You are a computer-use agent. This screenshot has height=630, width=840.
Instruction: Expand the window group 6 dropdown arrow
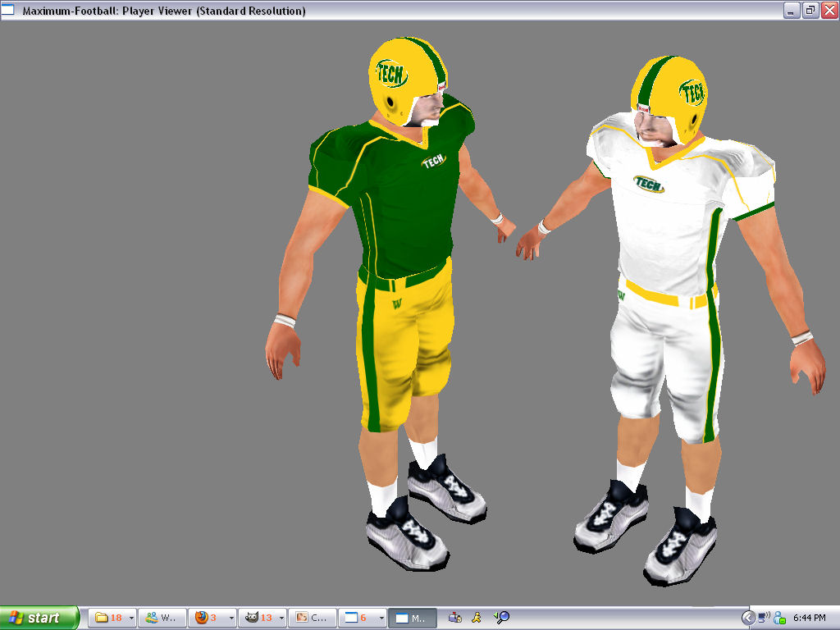tap(381, 618)
